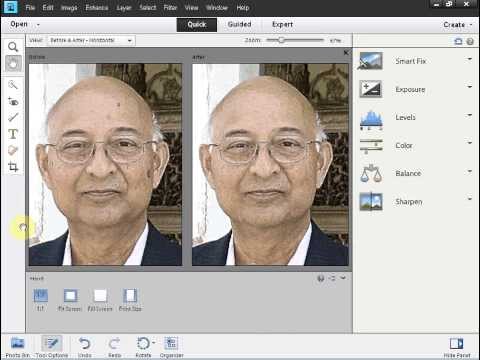Click the Open button
This screenshot has height=360, width=480.
19,24
